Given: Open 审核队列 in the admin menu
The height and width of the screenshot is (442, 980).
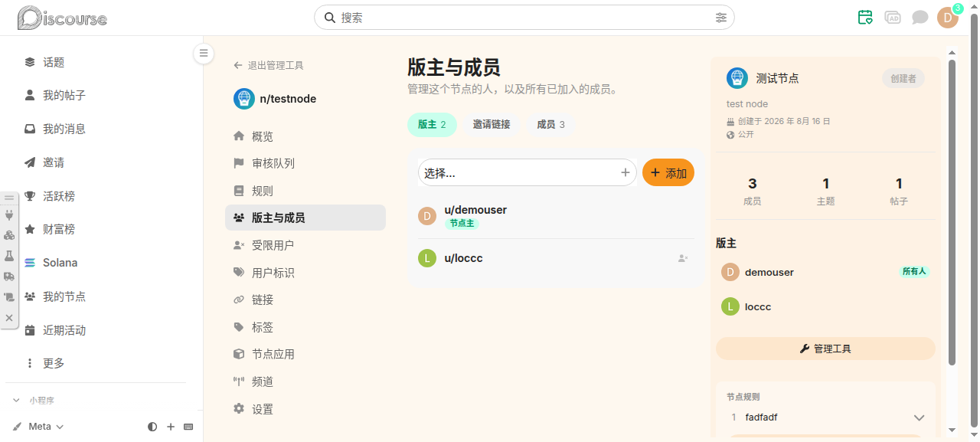Looking at the screenshot, I should pos(305,163).
